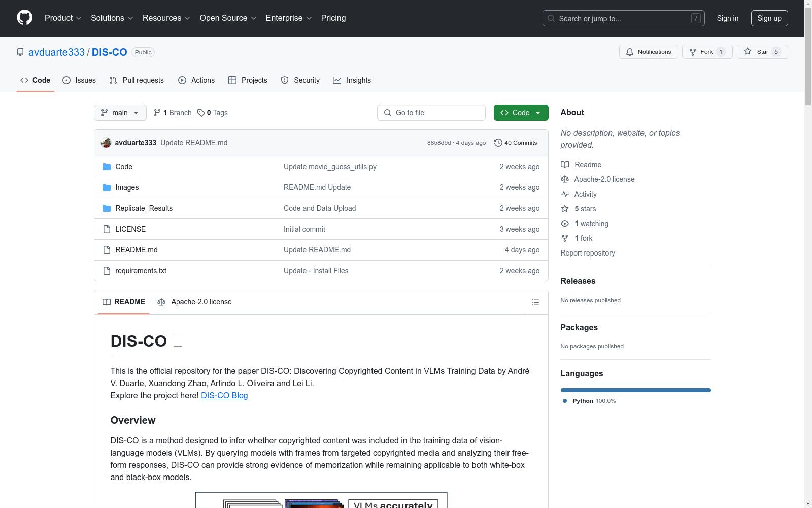Screen dimensions: 812x508
Task: Click the Python 100.0% language link
Action: (x=589, y=401)
